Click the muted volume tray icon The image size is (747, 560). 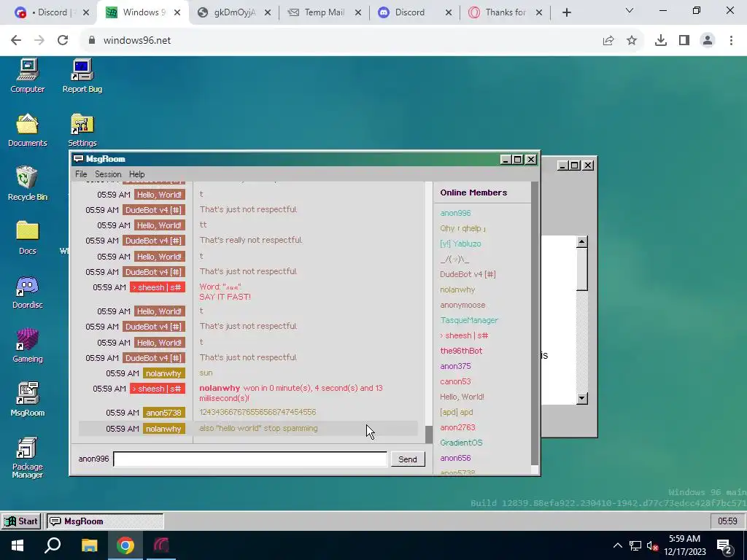pyautogui.click(x=652, y=545)
